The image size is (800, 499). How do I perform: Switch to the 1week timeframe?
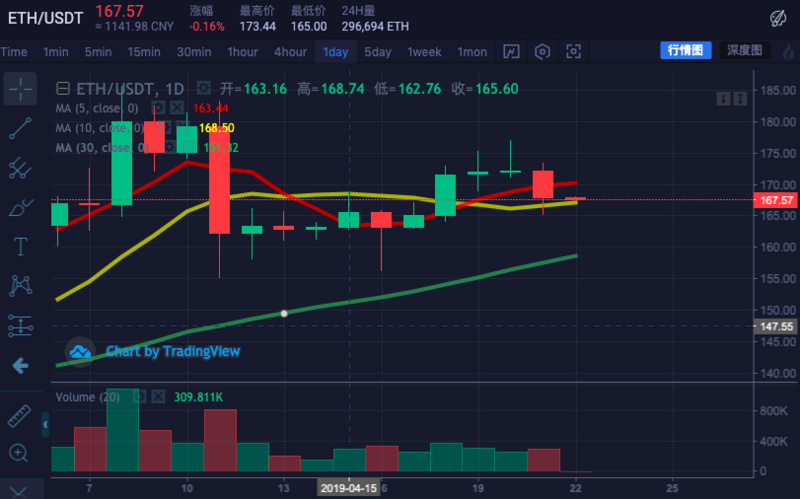click(424, 51)
